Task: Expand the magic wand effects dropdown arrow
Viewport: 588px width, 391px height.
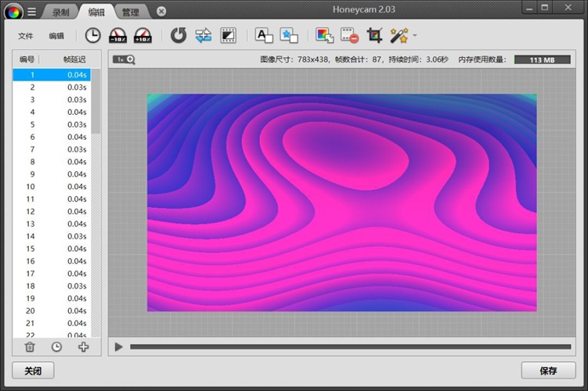Action: tap(415, 35)
